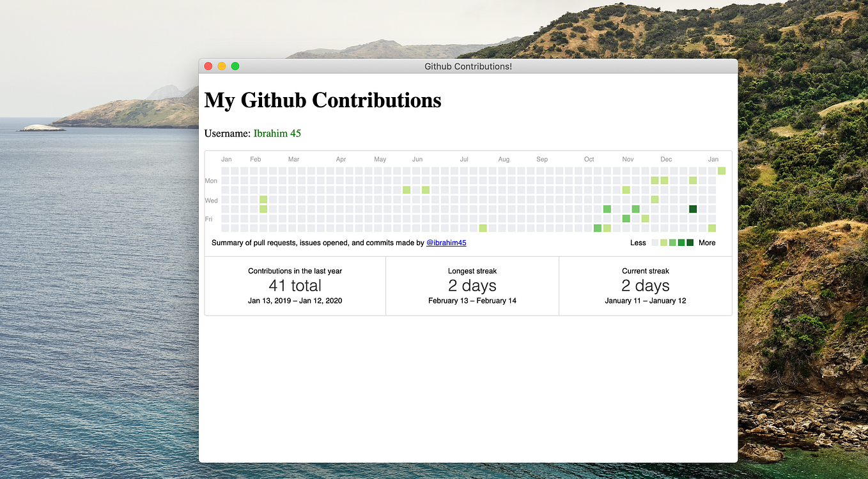The height and width of the screenshot is (479, 868).
Task: Click the Jan month label on the heatmap
Action: coord(226,159)
